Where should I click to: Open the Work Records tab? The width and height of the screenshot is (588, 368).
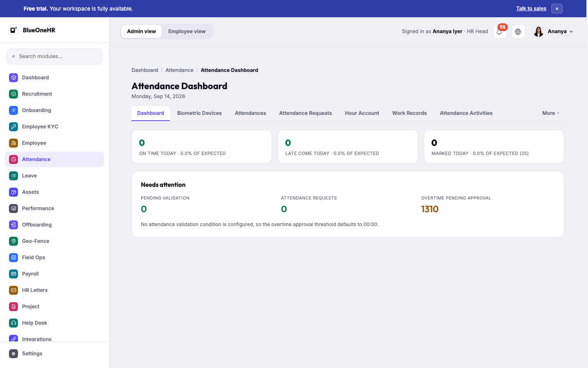click(x=410, y=113)
